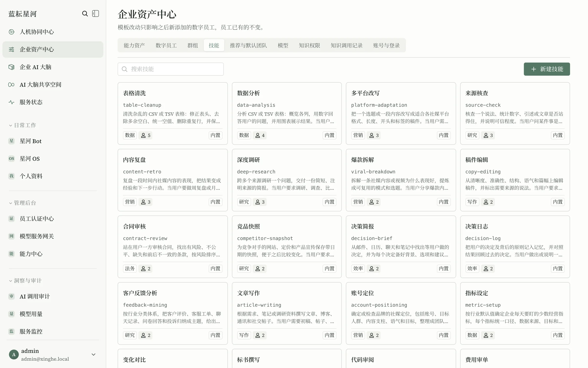
Task: Switch to the 能力资产 tab
Action: [134, 45]
